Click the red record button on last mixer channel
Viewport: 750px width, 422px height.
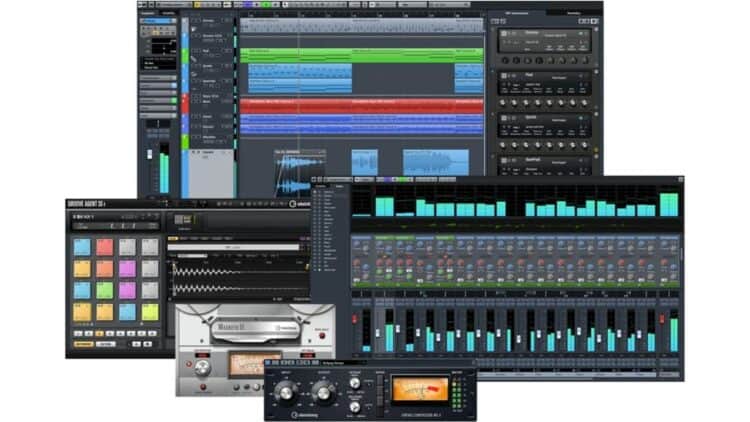point(662,319)
